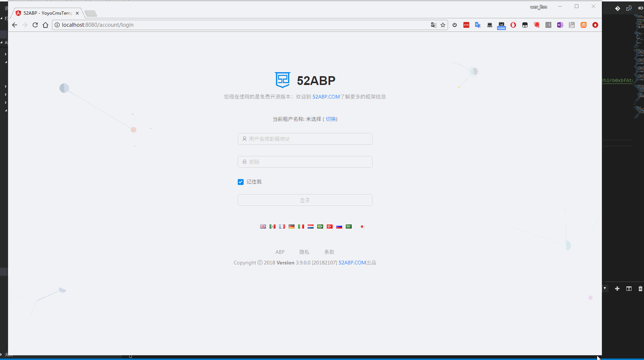Click the git source control icon in editor

pyautogui.click(x=618, y=8)
